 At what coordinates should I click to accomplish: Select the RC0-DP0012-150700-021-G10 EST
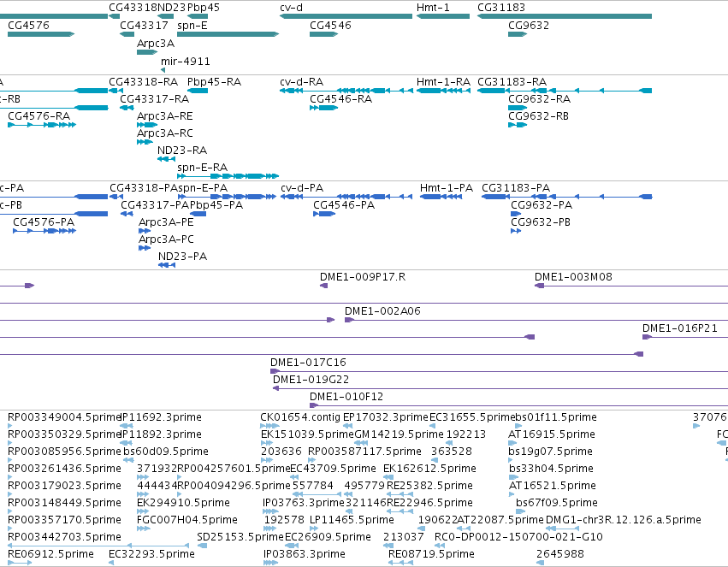pyautogui.click(x=440, y=546)
